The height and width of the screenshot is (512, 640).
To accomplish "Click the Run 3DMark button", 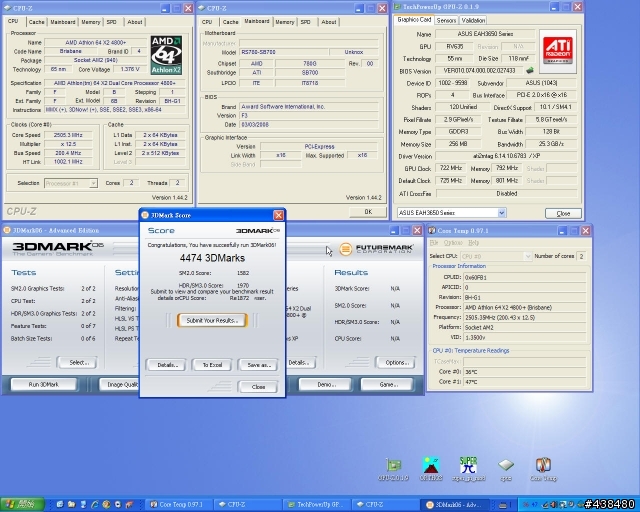I will coord(44,384).
